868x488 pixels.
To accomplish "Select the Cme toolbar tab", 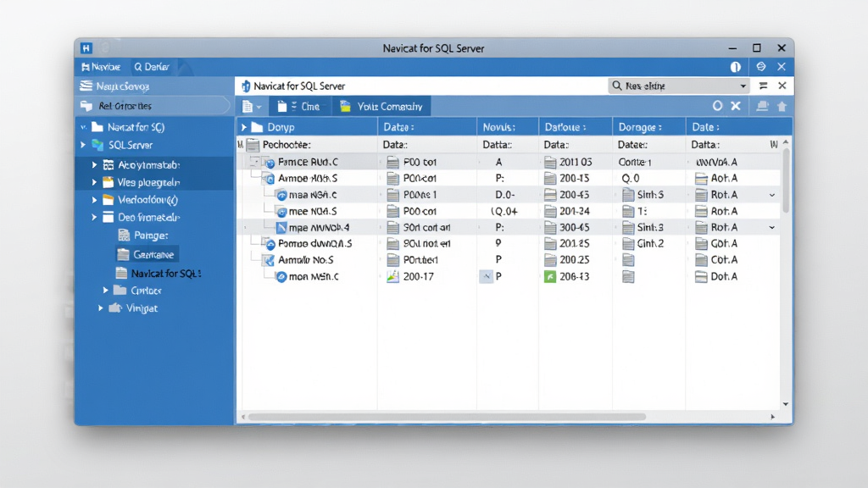I will pyautogui.click(x=299, y=106).
